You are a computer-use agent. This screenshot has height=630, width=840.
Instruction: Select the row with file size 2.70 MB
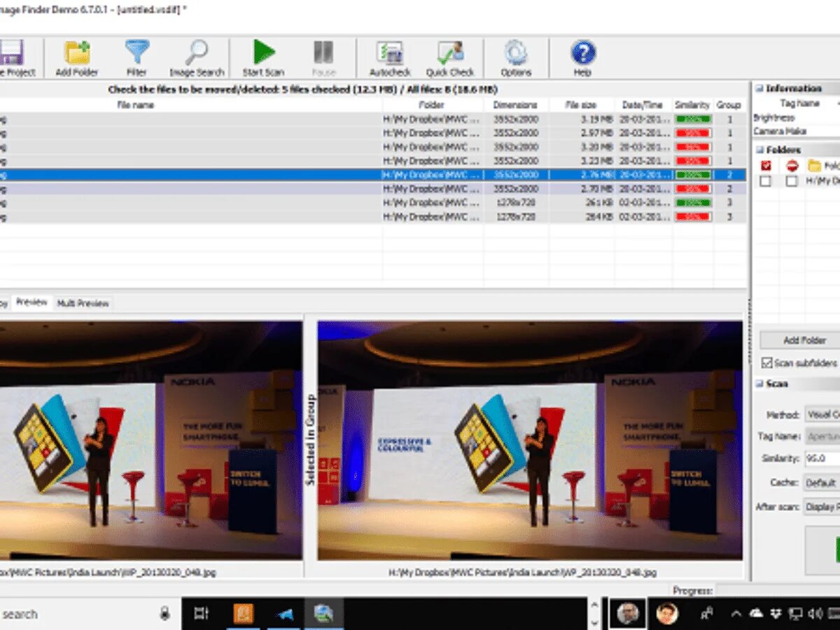(x=373, y=189)
